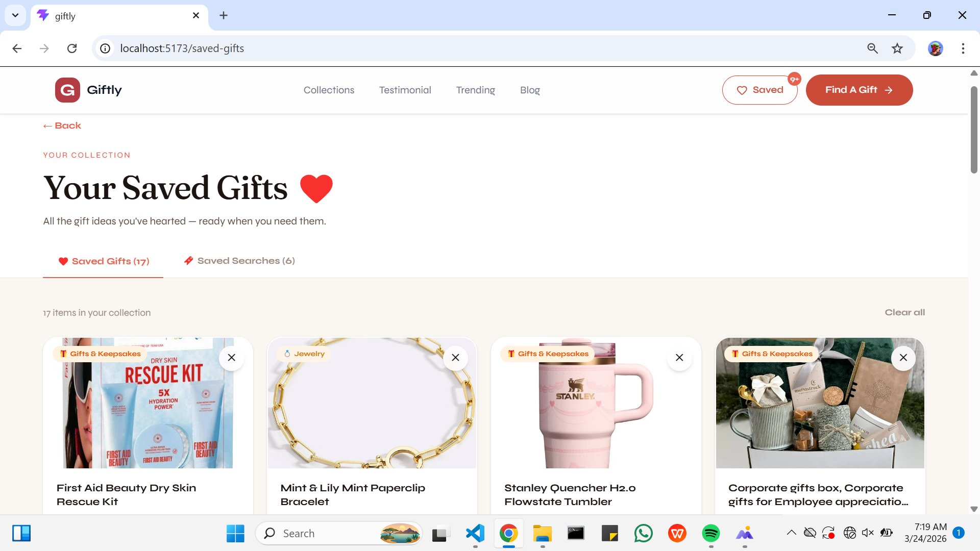The width and height of the screenshot is (980, 551).
Task: Bookmark this page with the star icon
Action: pos(897,48)
